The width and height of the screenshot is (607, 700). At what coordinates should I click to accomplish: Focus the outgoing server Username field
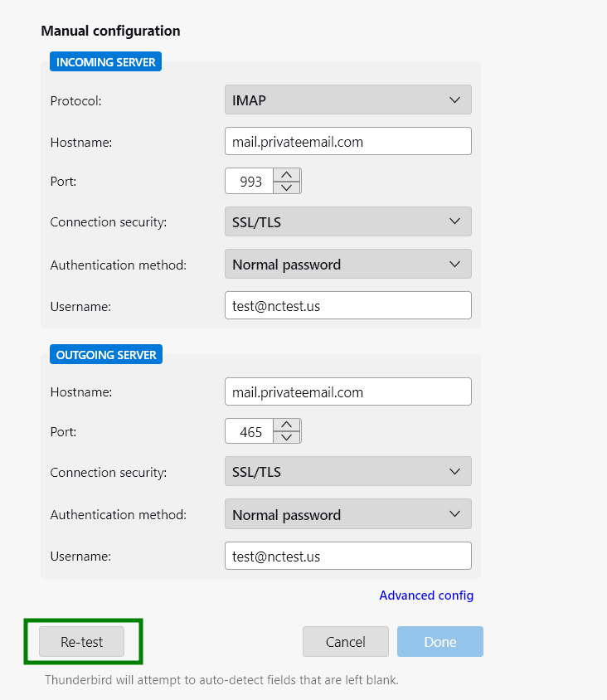point(348,556)
